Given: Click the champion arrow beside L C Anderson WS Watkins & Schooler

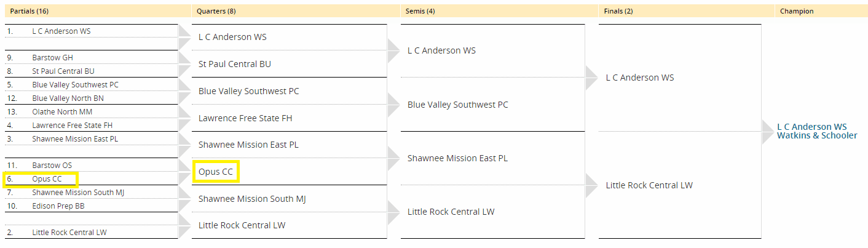Looking at the screenshot, I should (x=768, y=132).
